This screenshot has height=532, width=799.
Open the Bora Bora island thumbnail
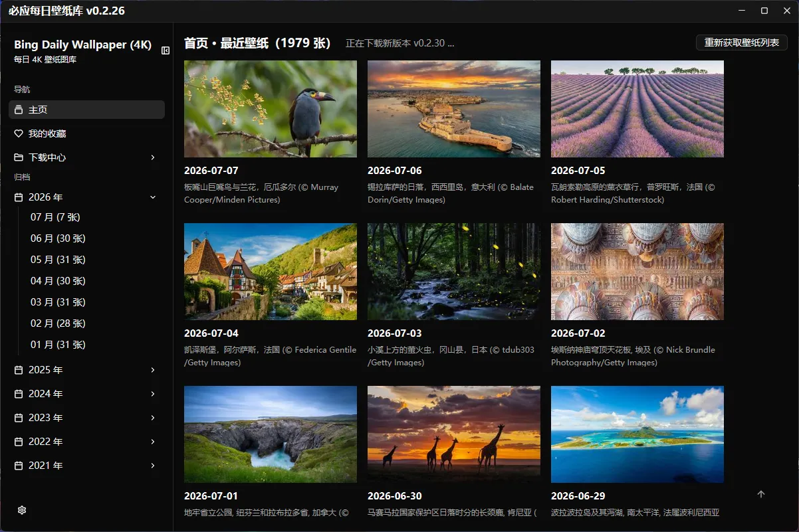click(x=637, y=434)
